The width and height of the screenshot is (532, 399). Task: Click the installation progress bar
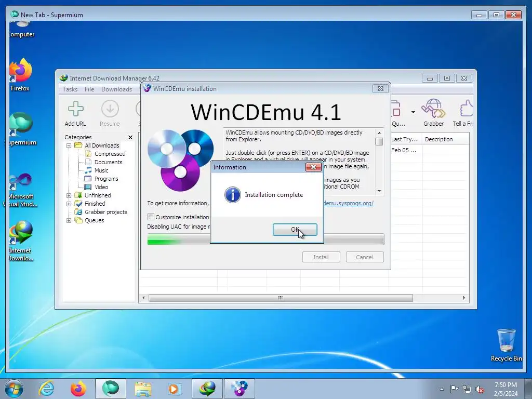coord(265,239)
